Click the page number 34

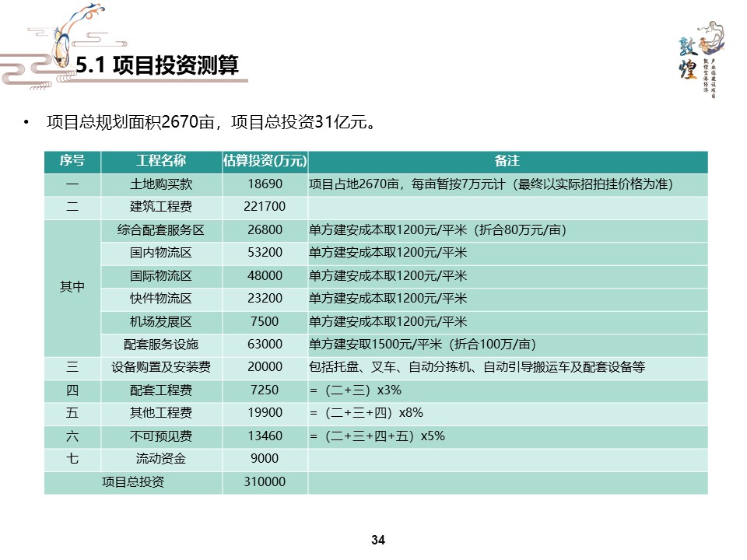pyautogui.click(x=378, y=540)
